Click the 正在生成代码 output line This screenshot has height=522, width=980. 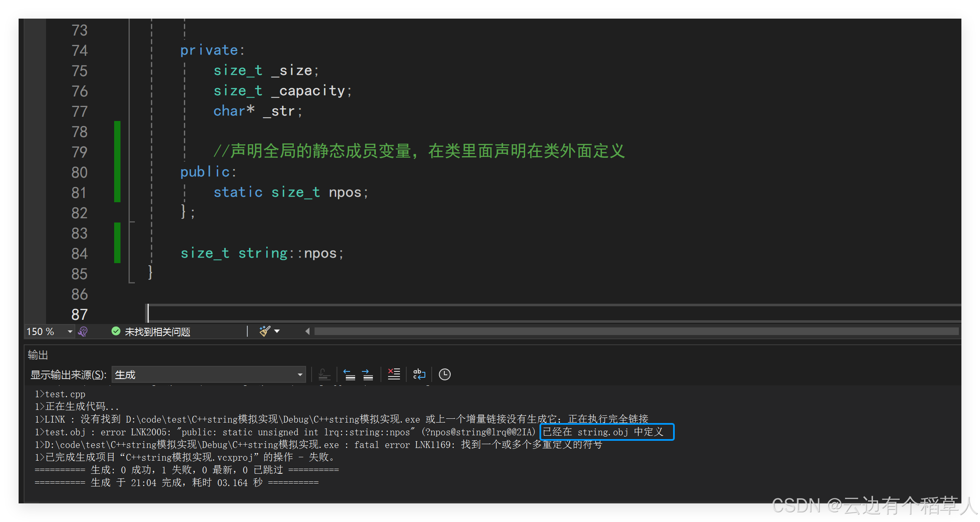[77, 407]
